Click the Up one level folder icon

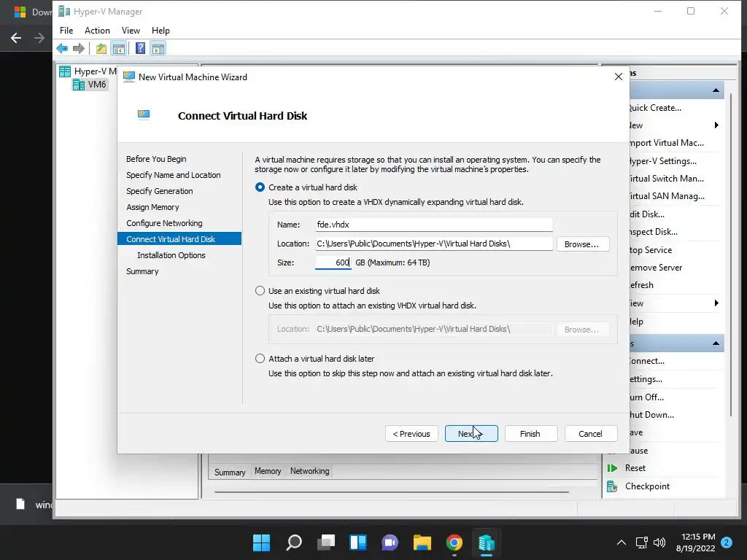click(x=101, y=48)
